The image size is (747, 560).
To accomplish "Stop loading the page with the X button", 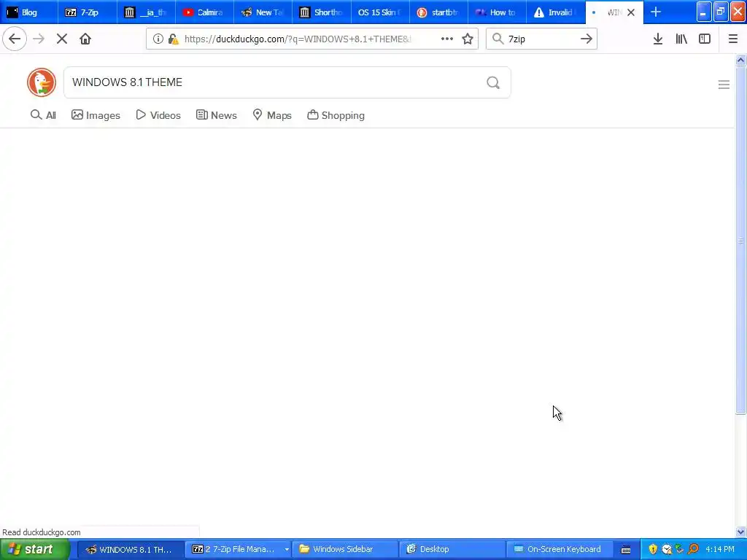I will (62, 39).
